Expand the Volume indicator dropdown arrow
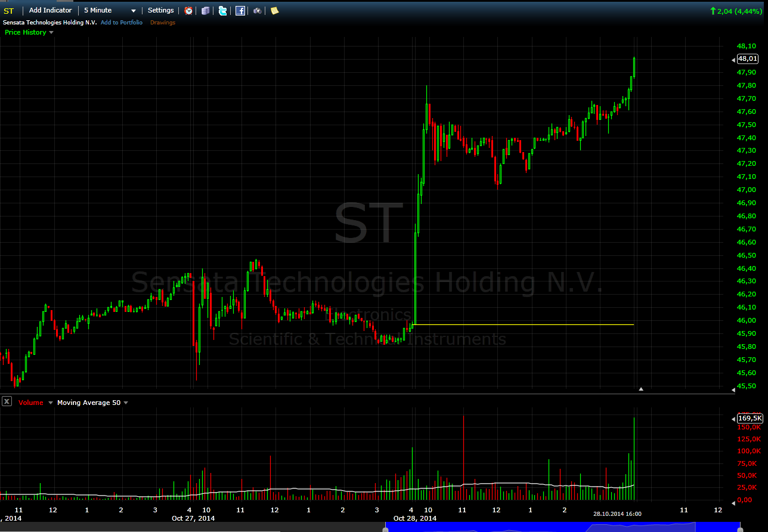768x532 pixels. tap(50, 403)
